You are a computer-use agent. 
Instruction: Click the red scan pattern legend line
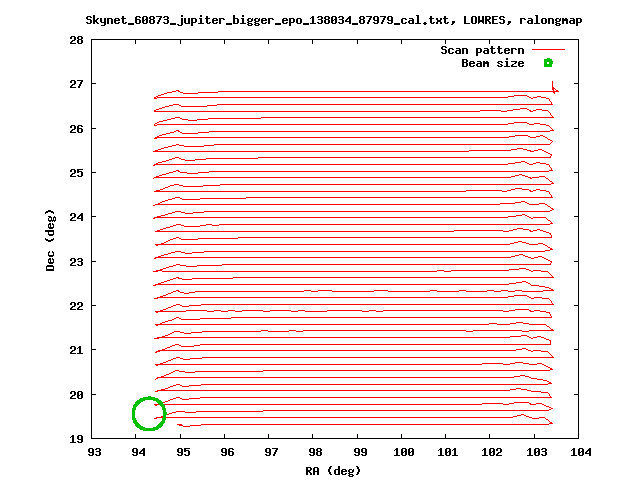pos(548,50)
